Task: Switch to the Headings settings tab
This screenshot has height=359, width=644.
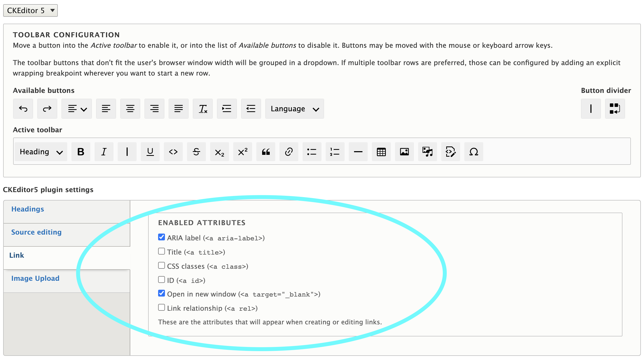Action: 28,209
